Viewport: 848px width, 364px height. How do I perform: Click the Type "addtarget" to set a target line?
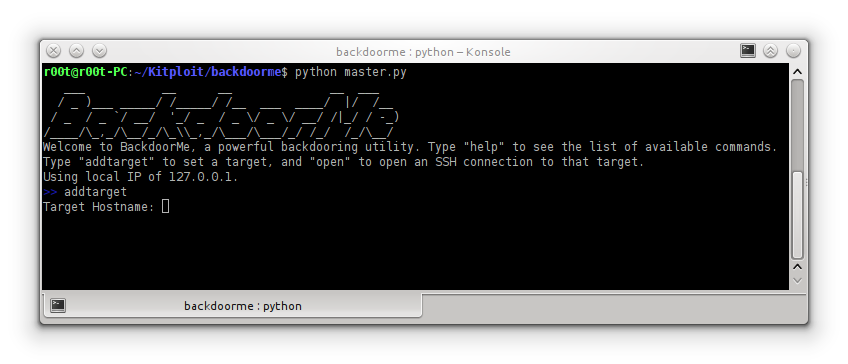pos(343,162)
